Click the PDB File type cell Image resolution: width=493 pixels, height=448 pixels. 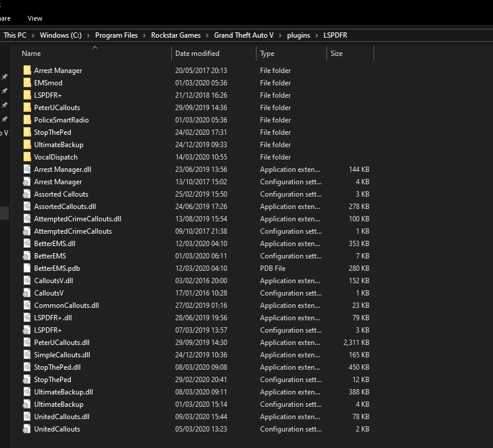coord(272,268)
